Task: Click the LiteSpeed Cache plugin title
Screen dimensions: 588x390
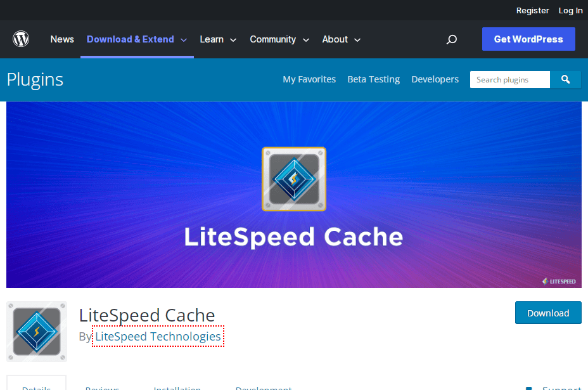Action: point(147,315)
